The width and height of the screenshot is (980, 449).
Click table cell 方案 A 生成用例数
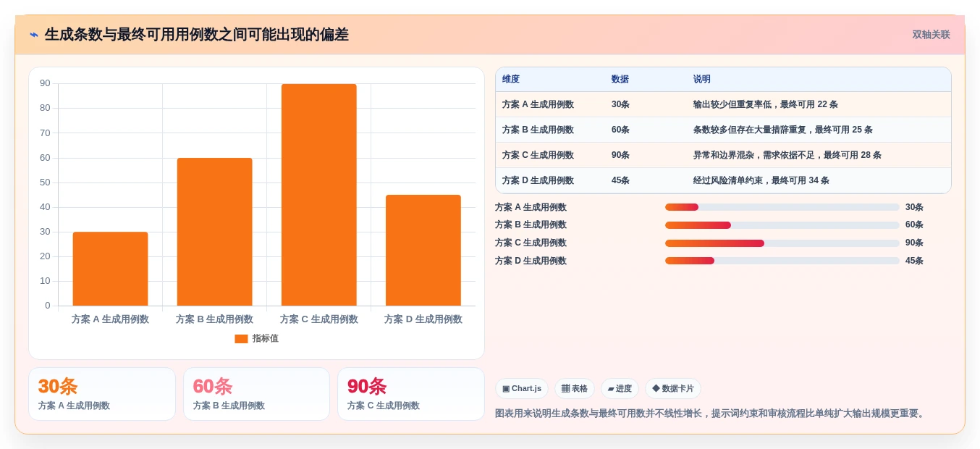[x=538, y=104]
